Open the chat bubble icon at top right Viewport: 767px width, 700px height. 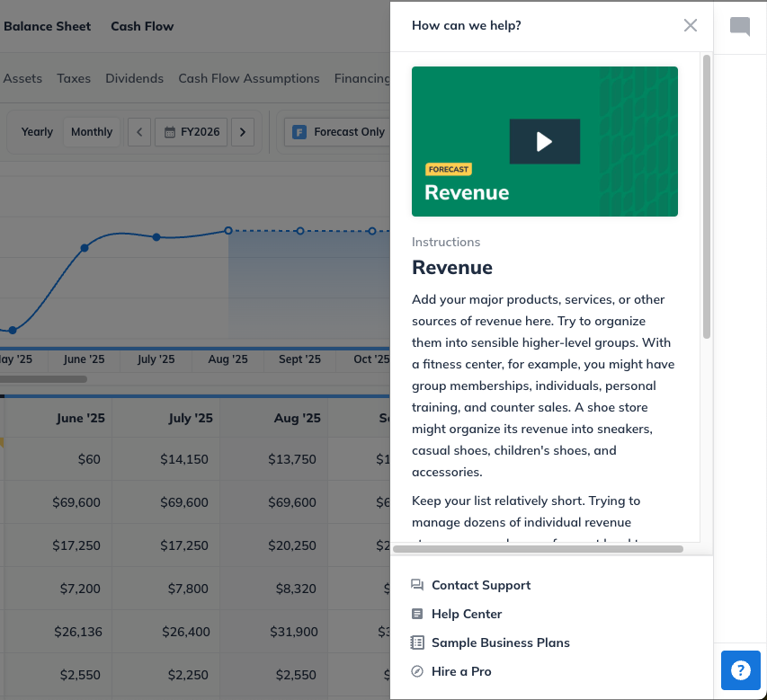pos(740,26)
